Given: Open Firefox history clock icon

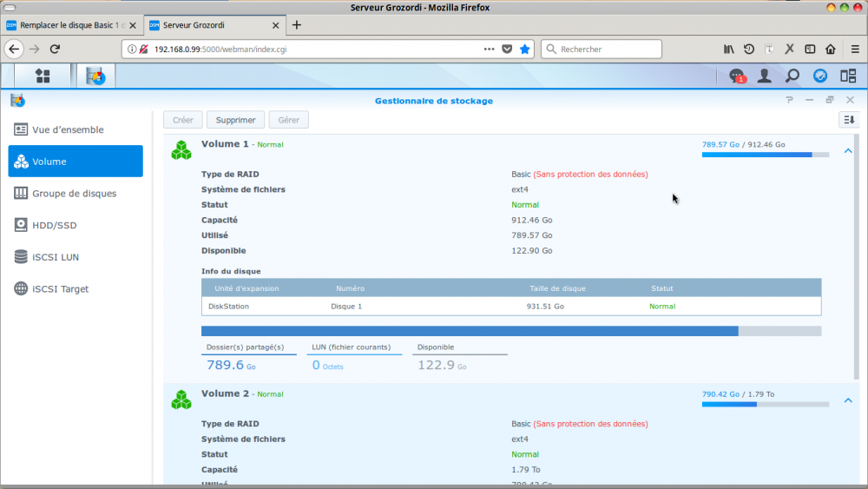Looking at the screenshot, I should (749, 49).
